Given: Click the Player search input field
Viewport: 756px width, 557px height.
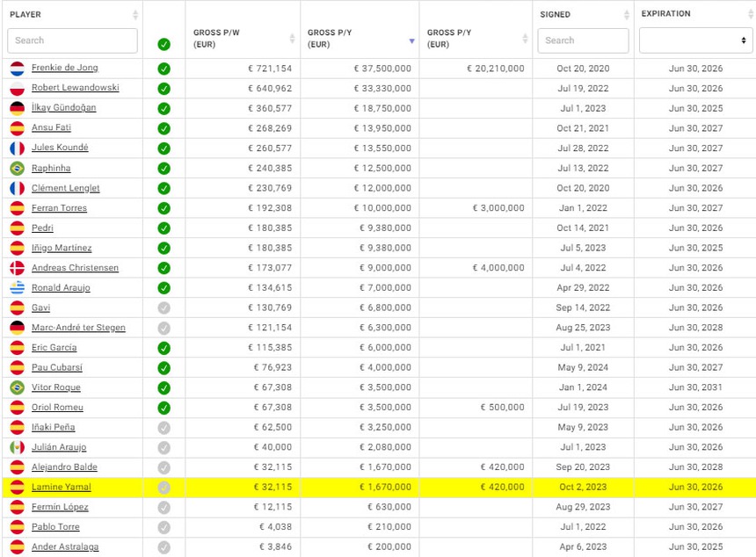Looking at the screenshot, I should 72,40.
